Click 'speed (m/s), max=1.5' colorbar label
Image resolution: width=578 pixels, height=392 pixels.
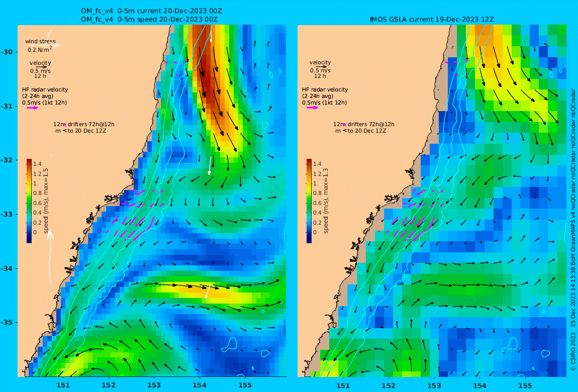[46, 201]
